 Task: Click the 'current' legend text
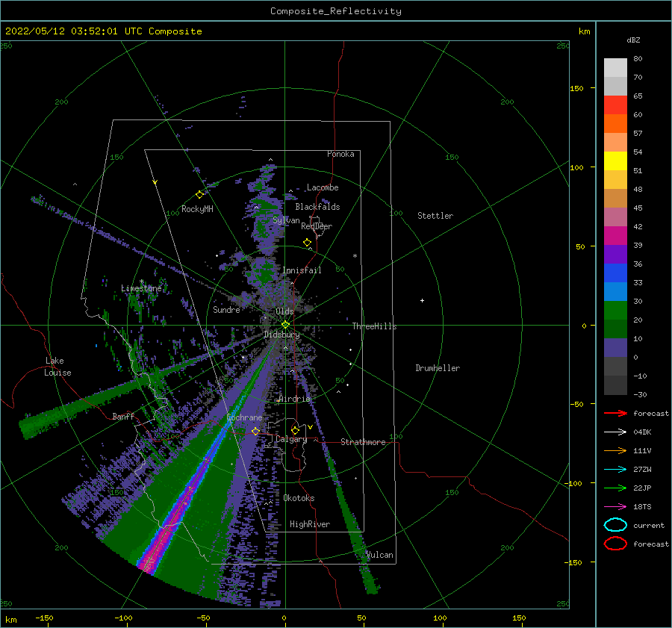click(649, 526)
